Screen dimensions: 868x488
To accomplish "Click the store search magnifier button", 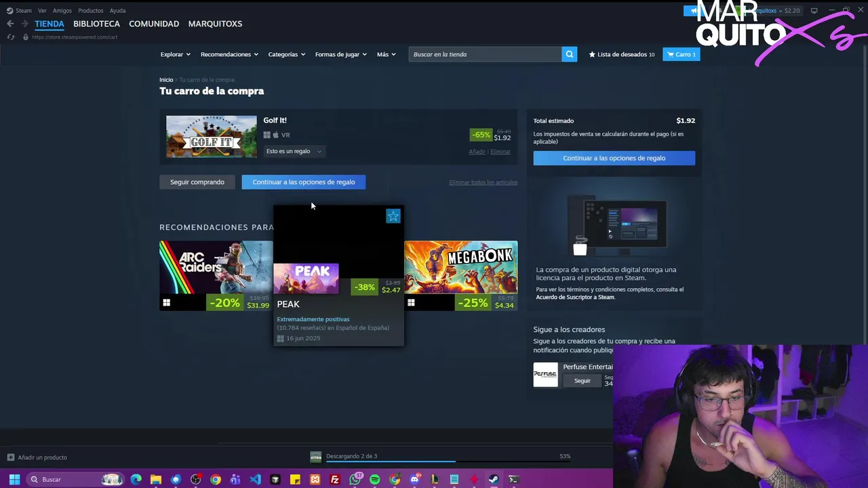I will coord(569,54).
